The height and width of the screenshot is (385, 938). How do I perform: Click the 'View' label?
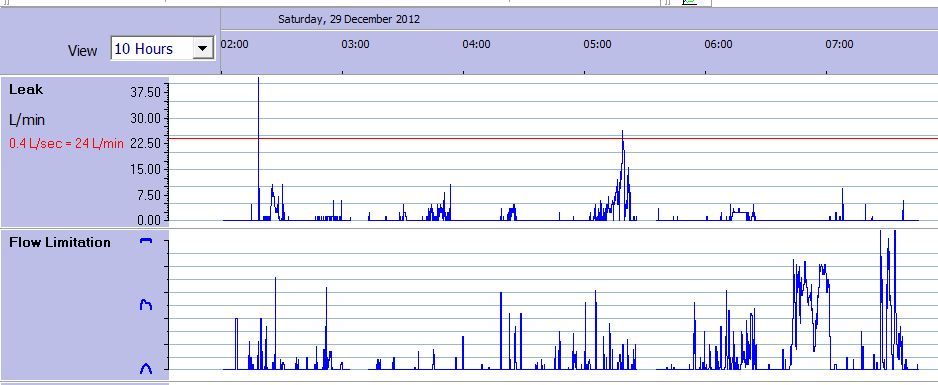[83, 51]
